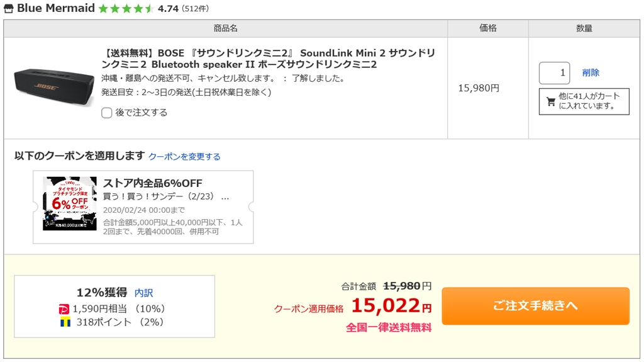Click the 4.74 rating score
Viewport: 644px width, 362px height.
click(168, 9)
